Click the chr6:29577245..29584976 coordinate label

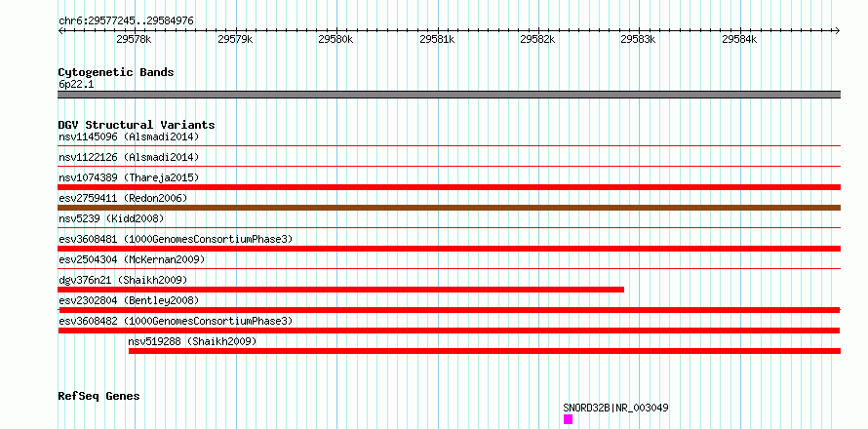[126, 21]
